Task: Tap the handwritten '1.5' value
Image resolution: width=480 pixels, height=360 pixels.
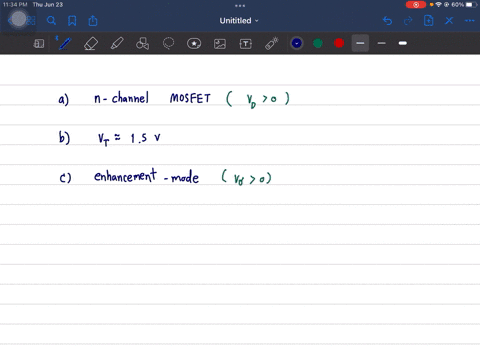Action: (139, 138)
